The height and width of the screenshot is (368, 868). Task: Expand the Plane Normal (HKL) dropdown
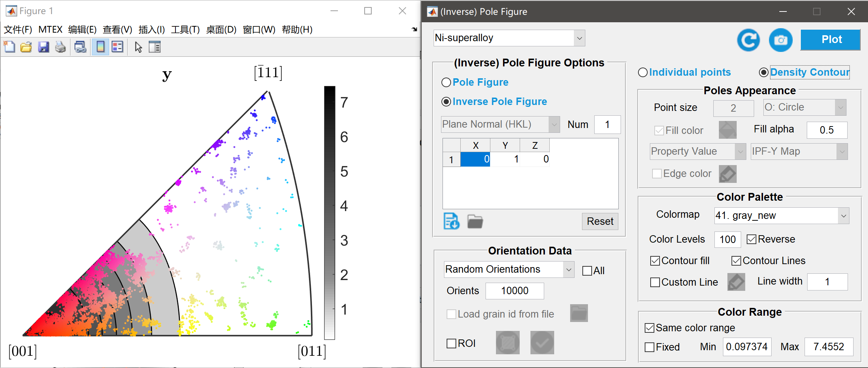tap(500, 125)
